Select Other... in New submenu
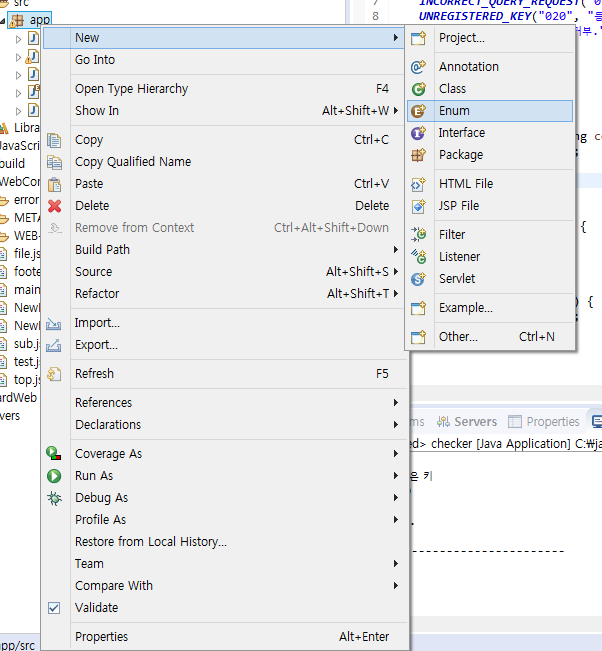The image size is (602, 651). (490, 337)
